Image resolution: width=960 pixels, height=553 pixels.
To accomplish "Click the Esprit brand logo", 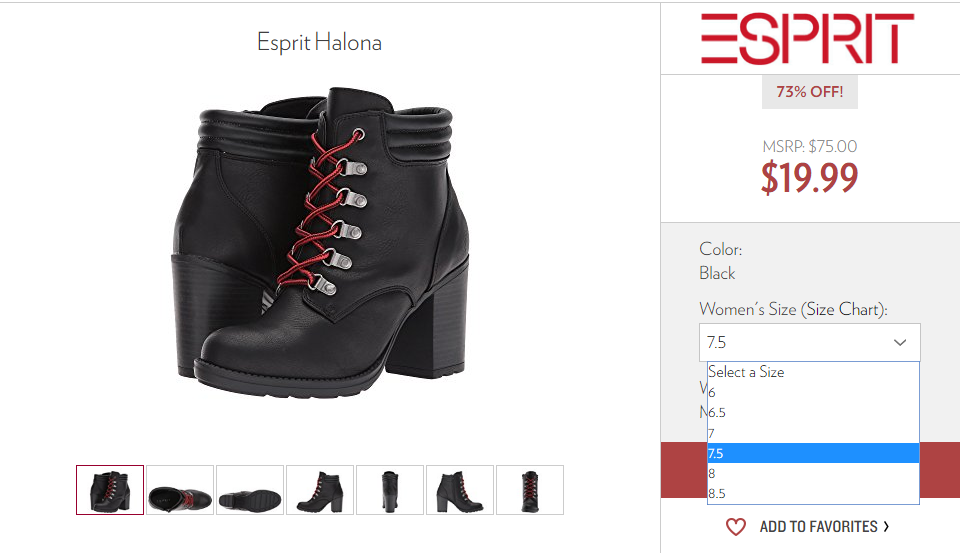I will 808,39.
